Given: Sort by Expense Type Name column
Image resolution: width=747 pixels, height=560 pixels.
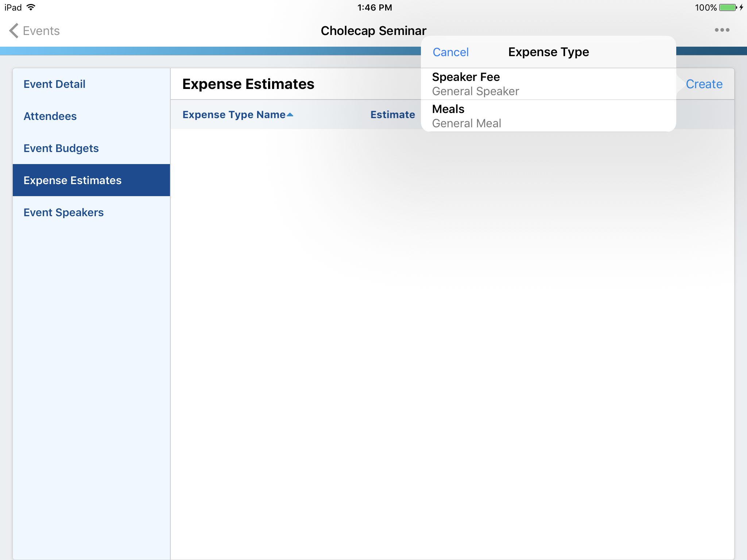Looking at the screenshot, I should coord(234,115).
